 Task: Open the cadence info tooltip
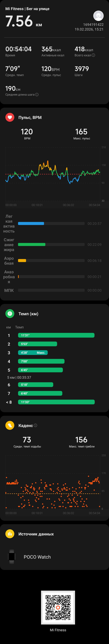coord(35,425)
